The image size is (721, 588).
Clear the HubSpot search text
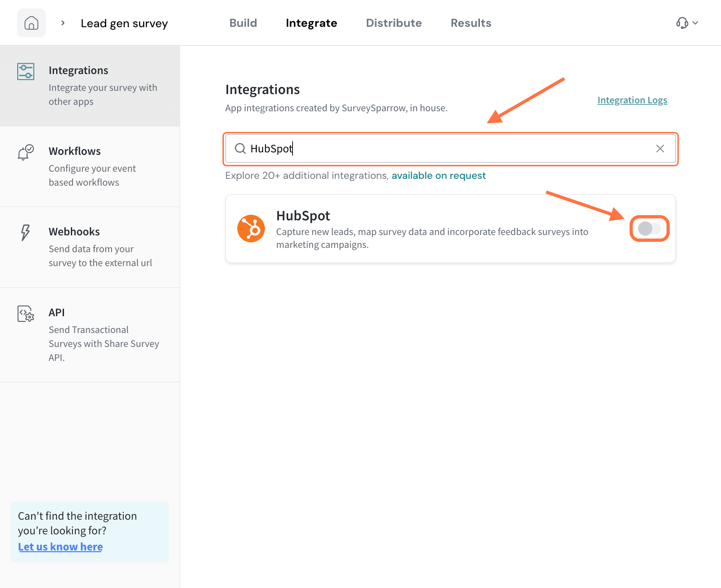click(660, 148)
